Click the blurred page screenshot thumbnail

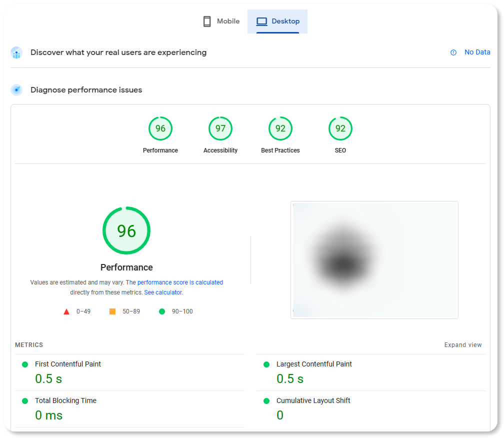coord(374,260)
